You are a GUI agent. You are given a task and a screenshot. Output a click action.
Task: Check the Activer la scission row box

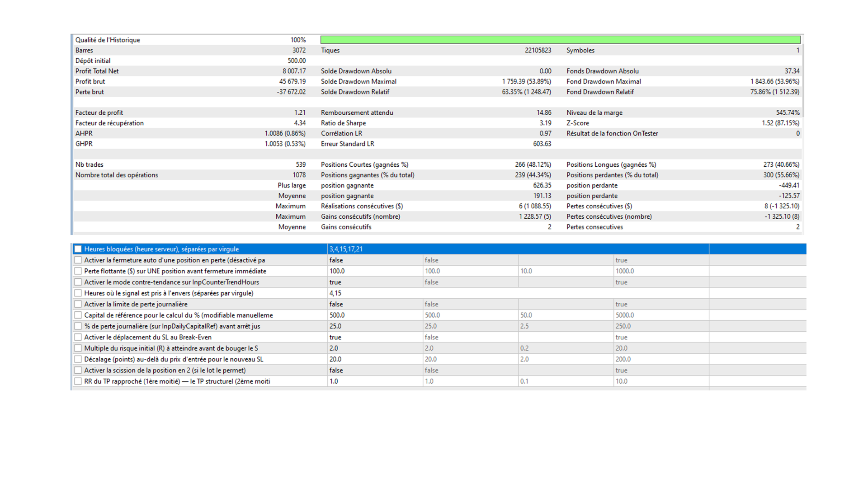(x=78, y=370)
